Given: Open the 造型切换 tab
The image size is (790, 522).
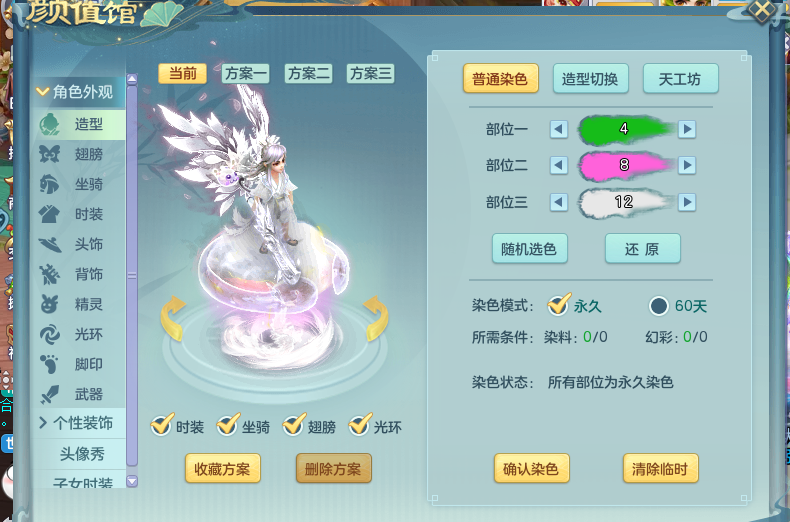Looking at the screenshot, I should (590, 79).
